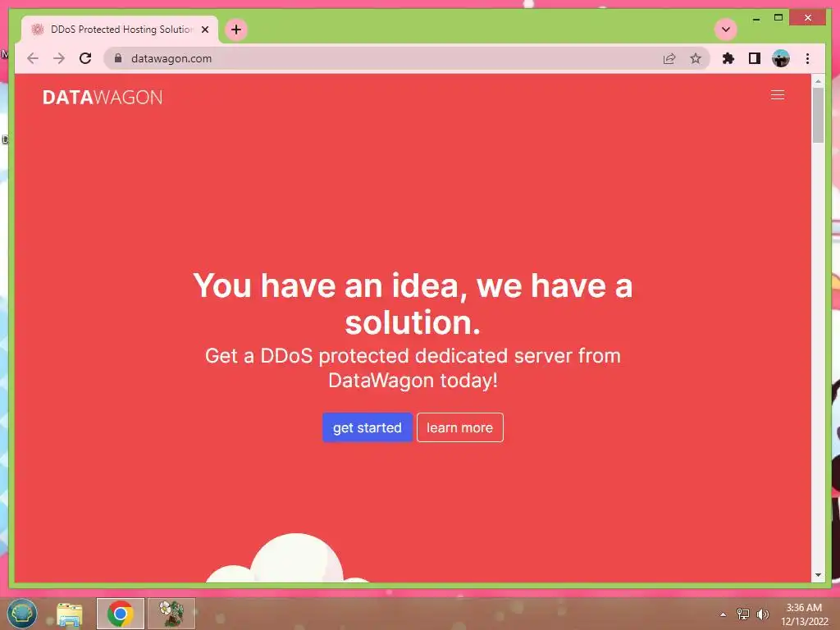Close the DDoS Protected Hosting tab
The height and width of the screenshot is (630, 840).
pos(204,30)
